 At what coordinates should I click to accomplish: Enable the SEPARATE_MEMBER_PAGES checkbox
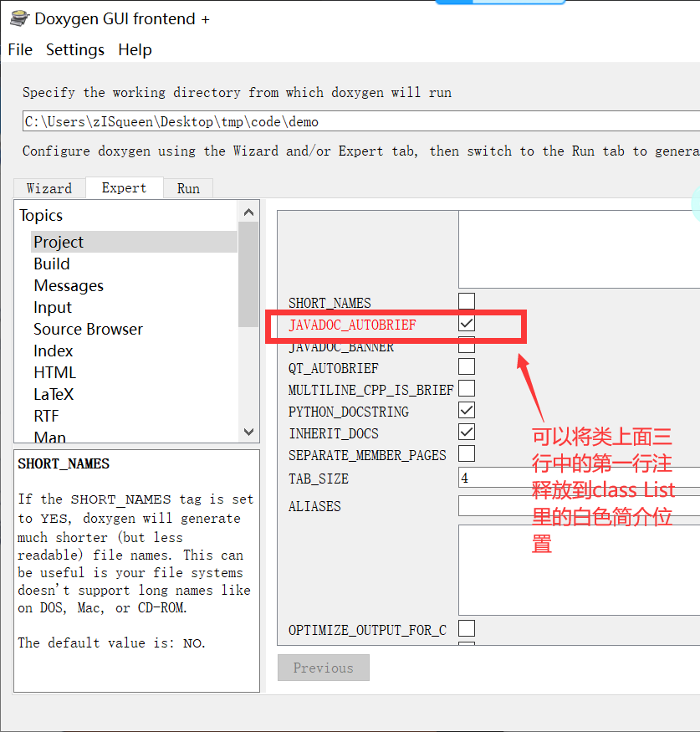(467, 453)
